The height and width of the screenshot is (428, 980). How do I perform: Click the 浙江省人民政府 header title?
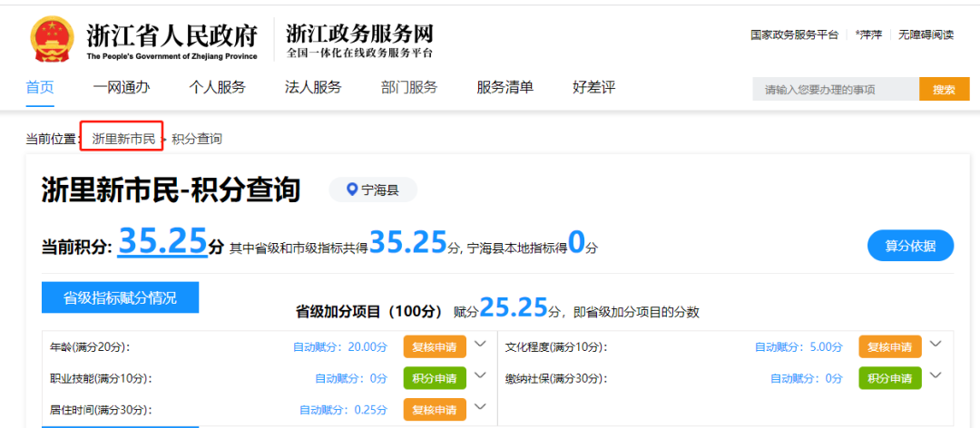pos(171,36)
